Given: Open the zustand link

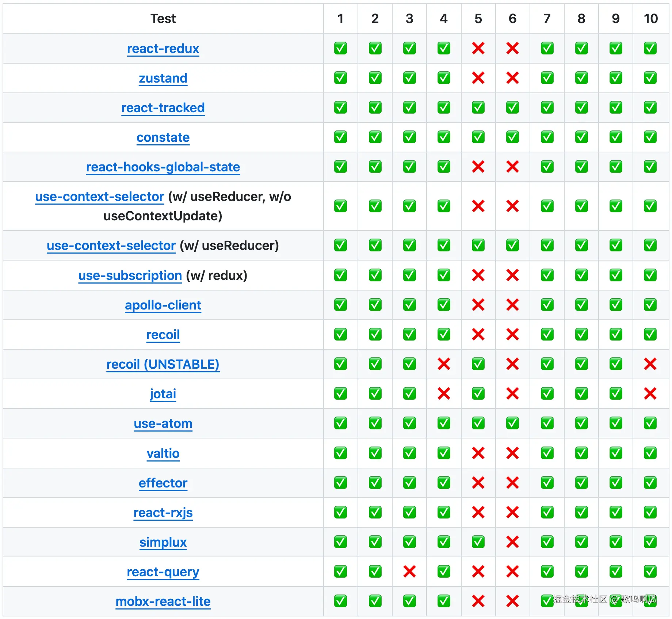Looking at the screenshot, I should (x=163, y=78).
